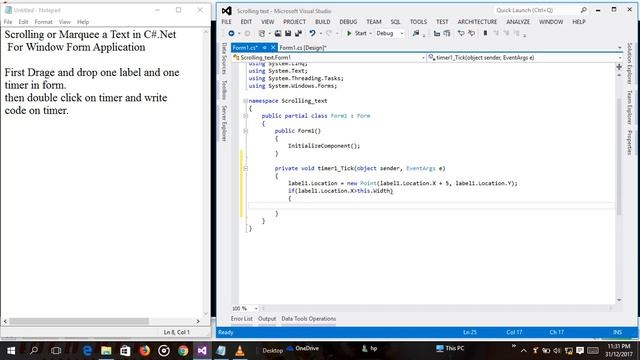Click the Quick Launch search magnifier icon
This screenshot has height=360, width=640.
pyautogui.click(x=584, y=10)
